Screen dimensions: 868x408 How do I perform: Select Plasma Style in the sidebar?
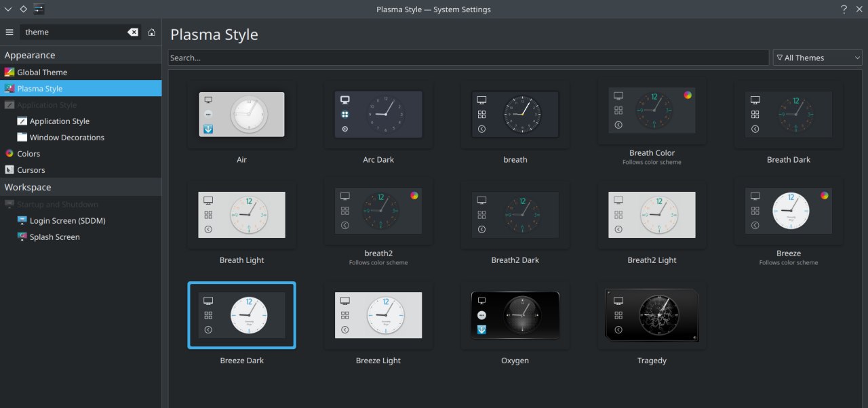(x=81, y=88)
